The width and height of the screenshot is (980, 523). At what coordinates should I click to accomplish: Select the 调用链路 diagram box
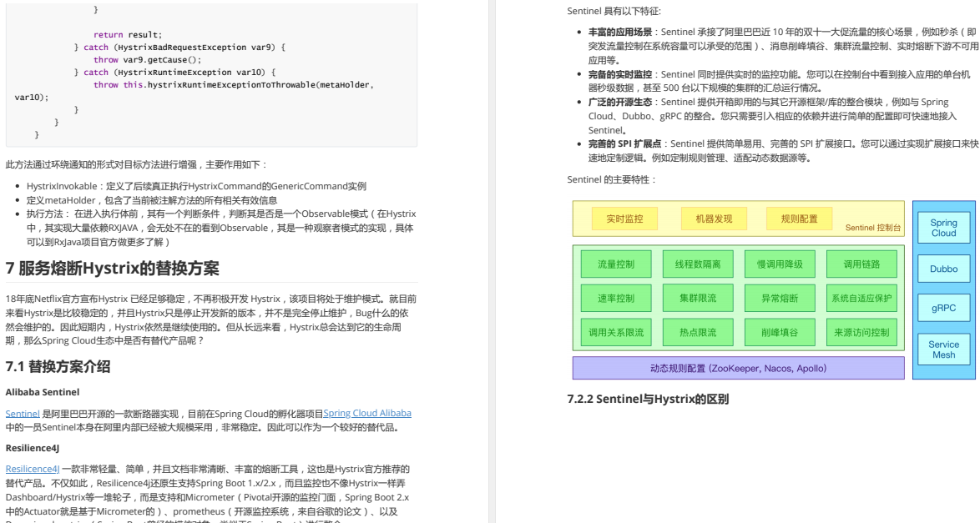861,264
